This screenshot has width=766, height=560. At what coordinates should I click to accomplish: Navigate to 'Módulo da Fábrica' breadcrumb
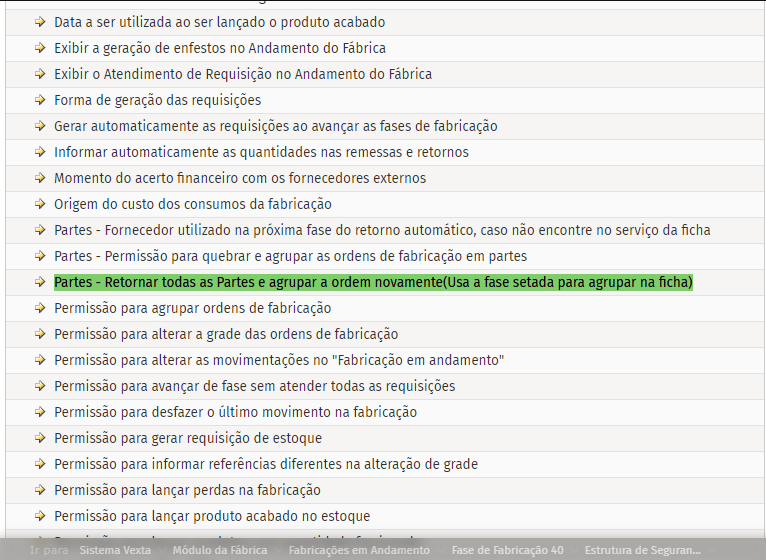coord(220,550)
